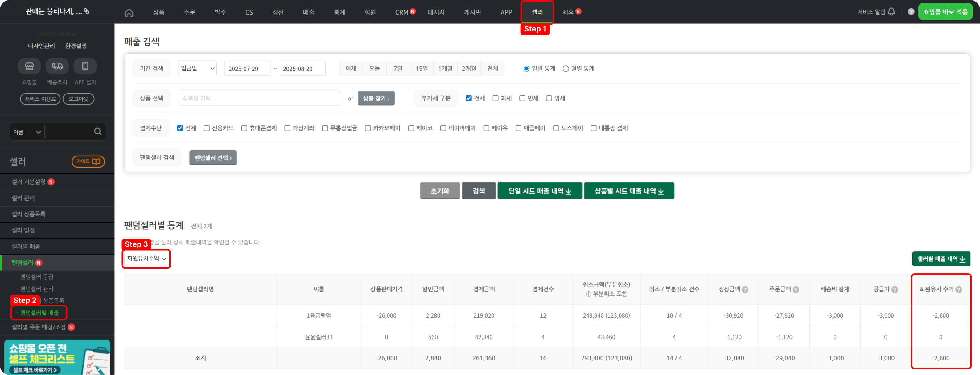Screen dimensions: 980x375
Task: Click the 회원유치 수익 help icon
Action: (x=958, y=290)
